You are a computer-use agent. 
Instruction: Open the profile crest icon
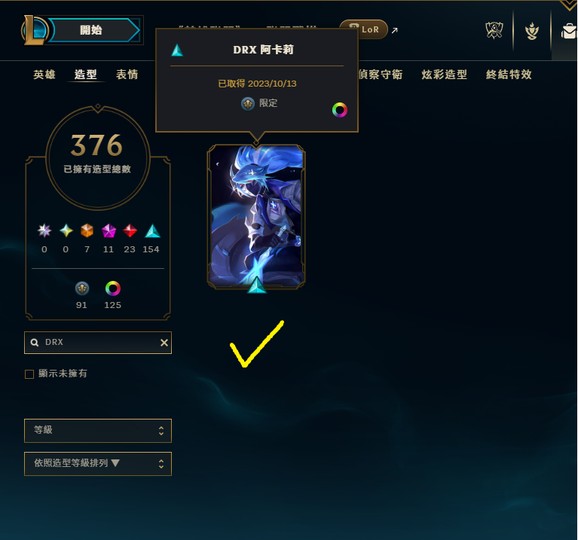click(x=532, y=31)
